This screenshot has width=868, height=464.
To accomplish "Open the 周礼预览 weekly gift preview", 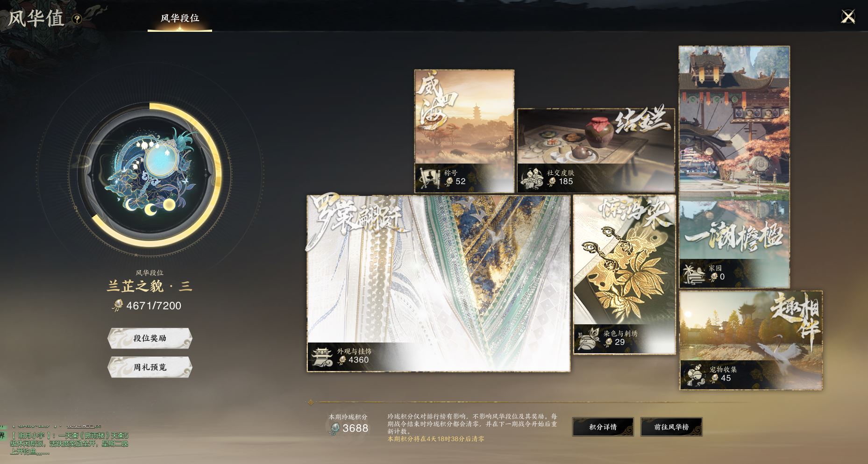I will tap(149, 367).
